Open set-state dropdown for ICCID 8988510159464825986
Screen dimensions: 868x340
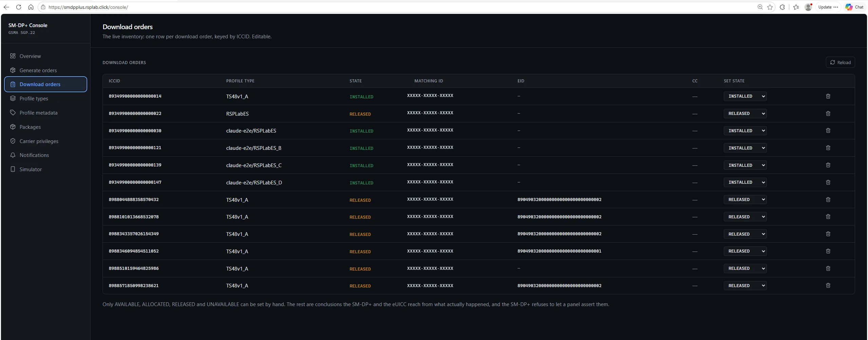[745, 268]
